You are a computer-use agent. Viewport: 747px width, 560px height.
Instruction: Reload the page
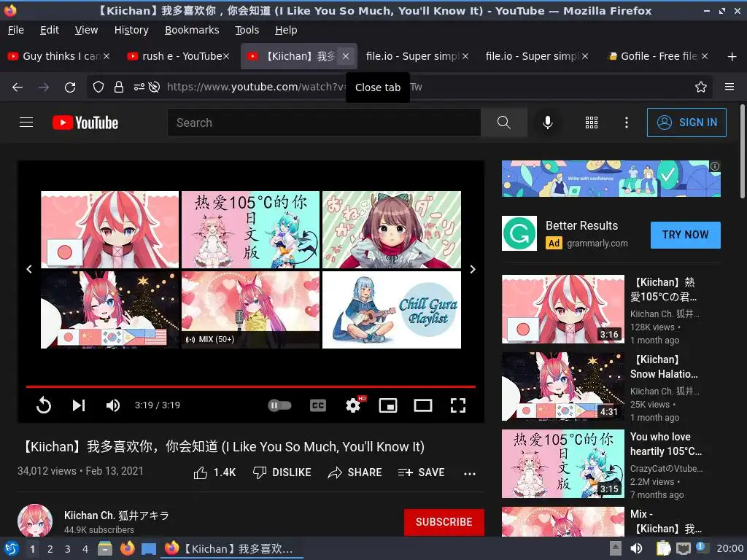pos(70,87)
